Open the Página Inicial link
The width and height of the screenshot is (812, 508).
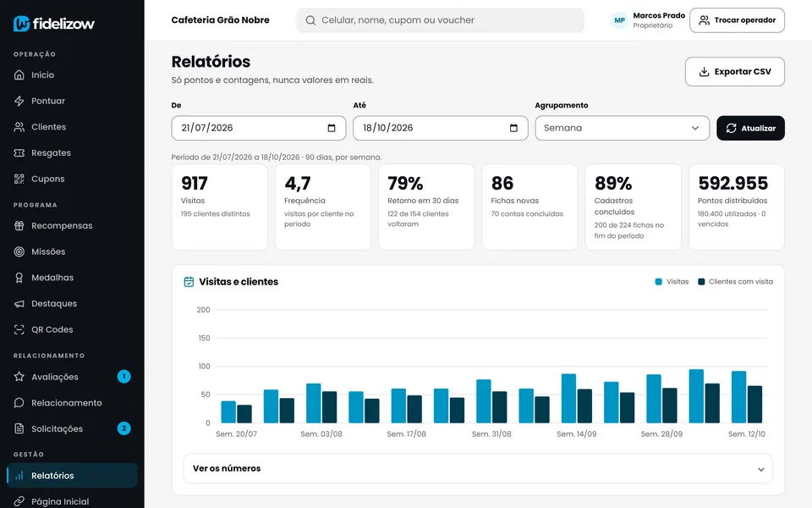72,500
